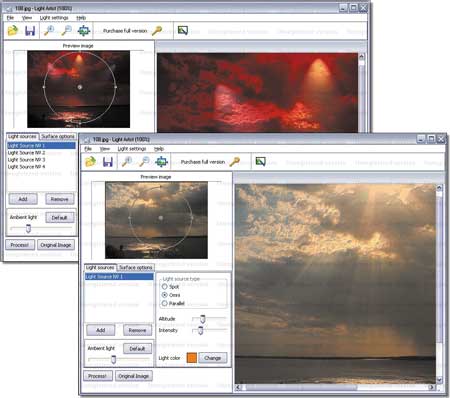Click center light handle in front preview
The image size is (450, 398).
[160, 218]
